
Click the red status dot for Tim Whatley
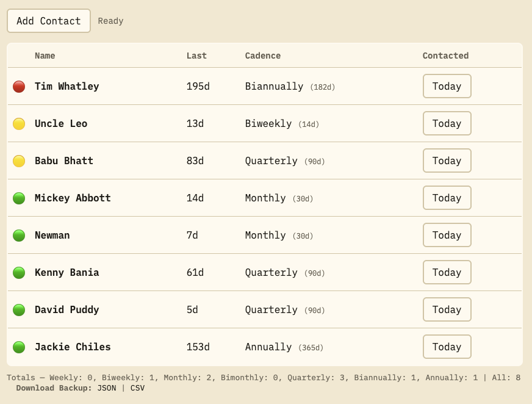[19, 87]
